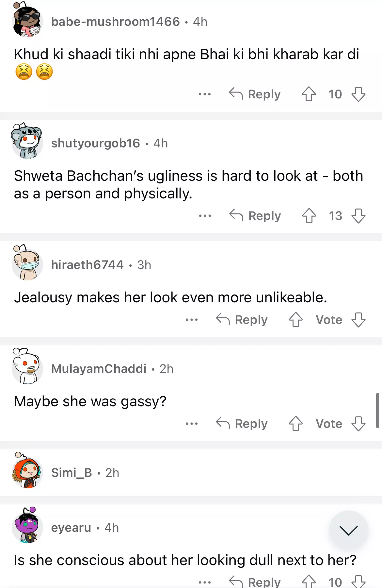This screenshot has width=382, height=588.
Task: Tap the jump-to-next-comment chevron button
Action: 348,530
